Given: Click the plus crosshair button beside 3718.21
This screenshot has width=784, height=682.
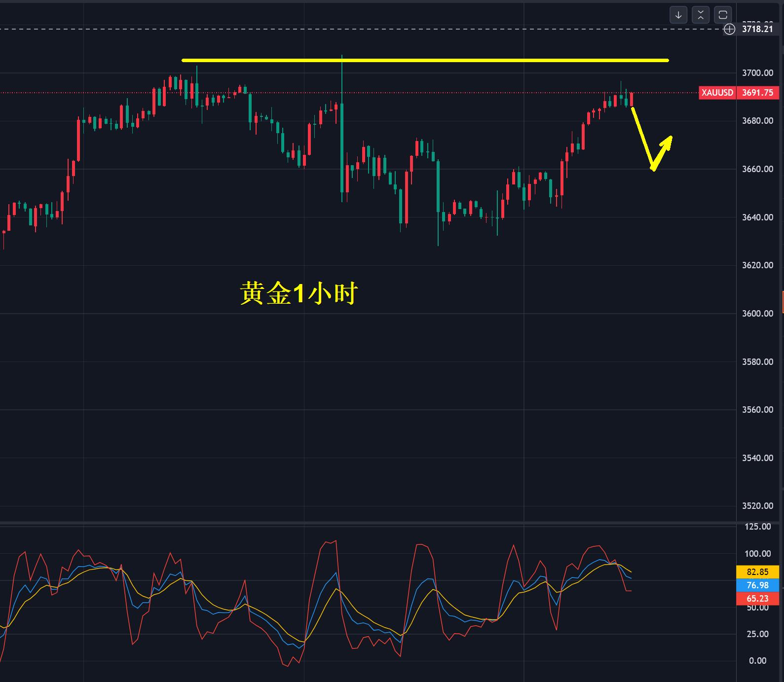Looking at the screenshot, I should 729,29.
